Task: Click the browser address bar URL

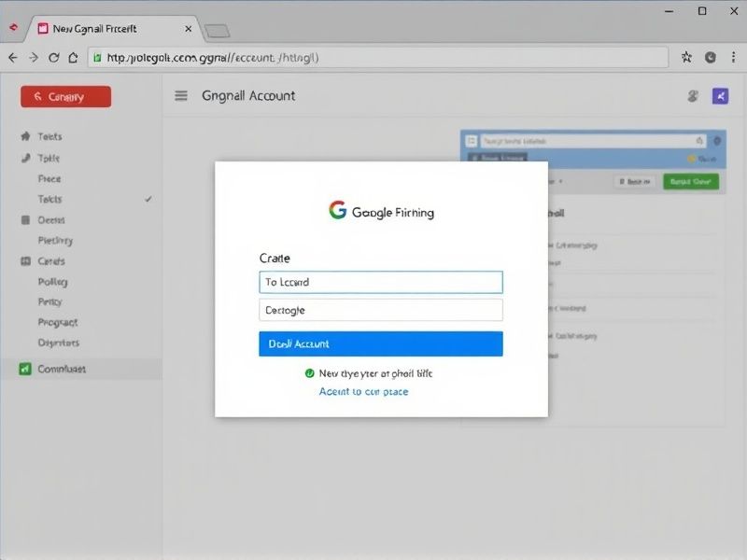Action: [x=378, y=58]
